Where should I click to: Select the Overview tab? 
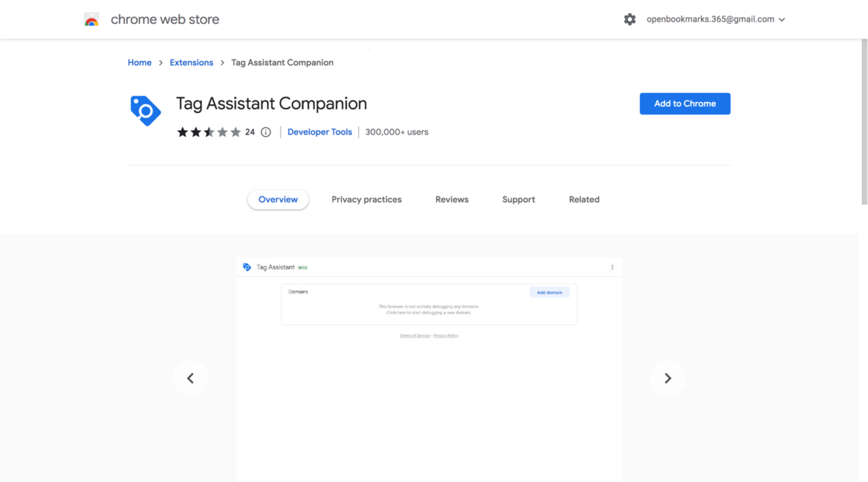pyautogui.click(x=278, y=200)
